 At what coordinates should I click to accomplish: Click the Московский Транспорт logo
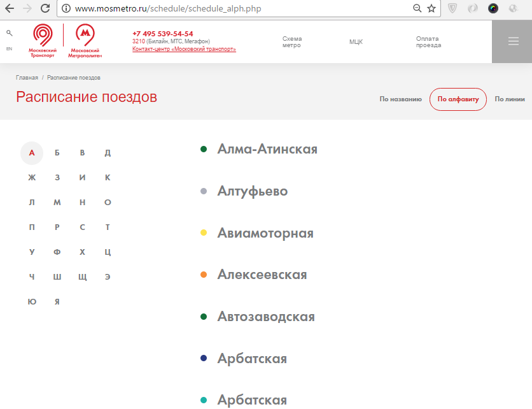pos(43,41)
